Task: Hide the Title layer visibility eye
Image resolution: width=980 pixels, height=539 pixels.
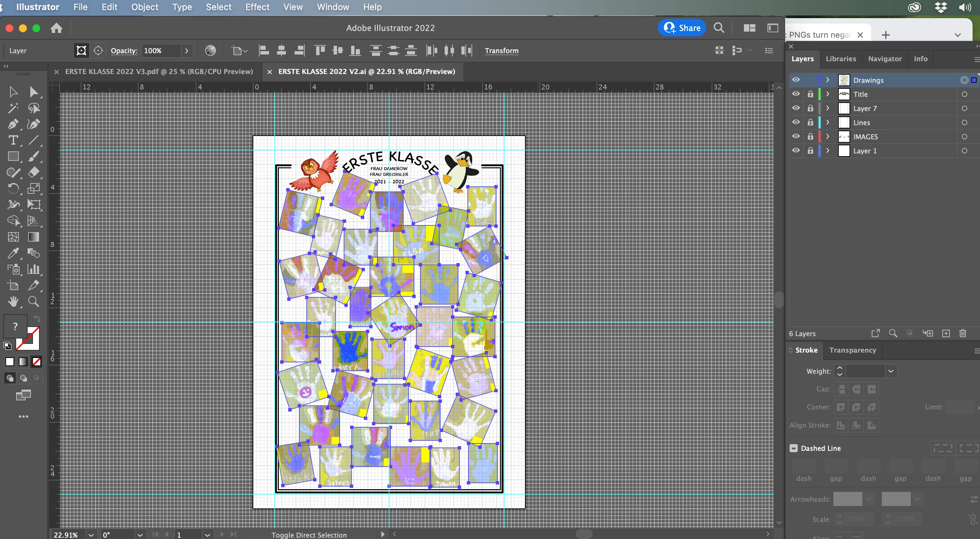Action: click(796, 94)
